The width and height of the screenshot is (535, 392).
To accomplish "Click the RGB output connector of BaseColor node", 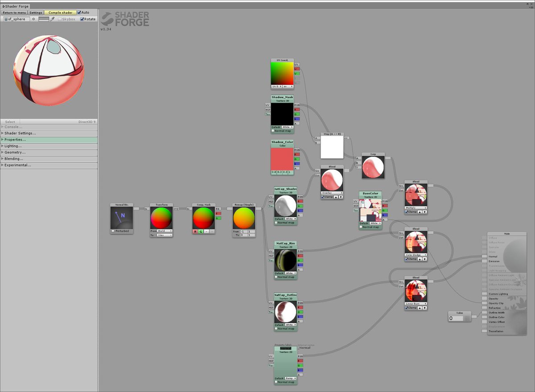I will tap(385, 201).
